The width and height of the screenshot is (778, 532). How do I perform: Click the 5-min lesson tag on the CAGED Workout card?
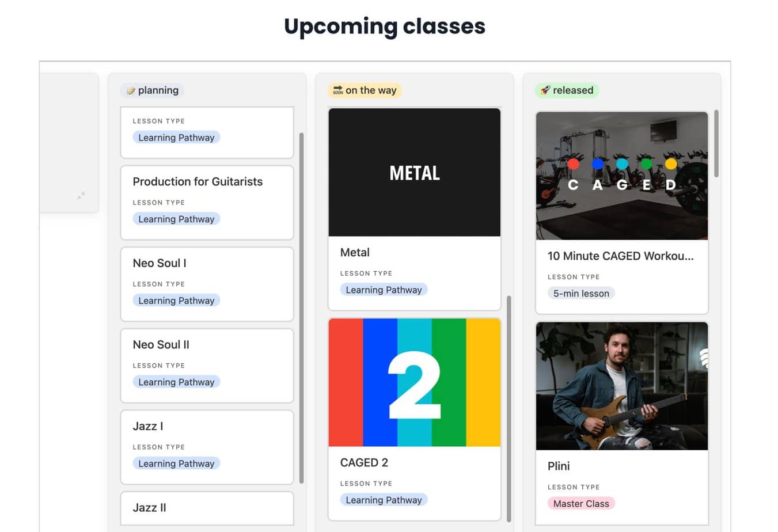(581, 293)
